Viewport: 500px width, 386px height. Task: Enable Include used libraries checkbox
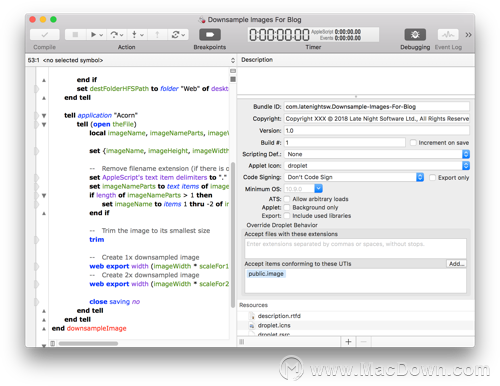pyautogui.click(x=287, y=216)
